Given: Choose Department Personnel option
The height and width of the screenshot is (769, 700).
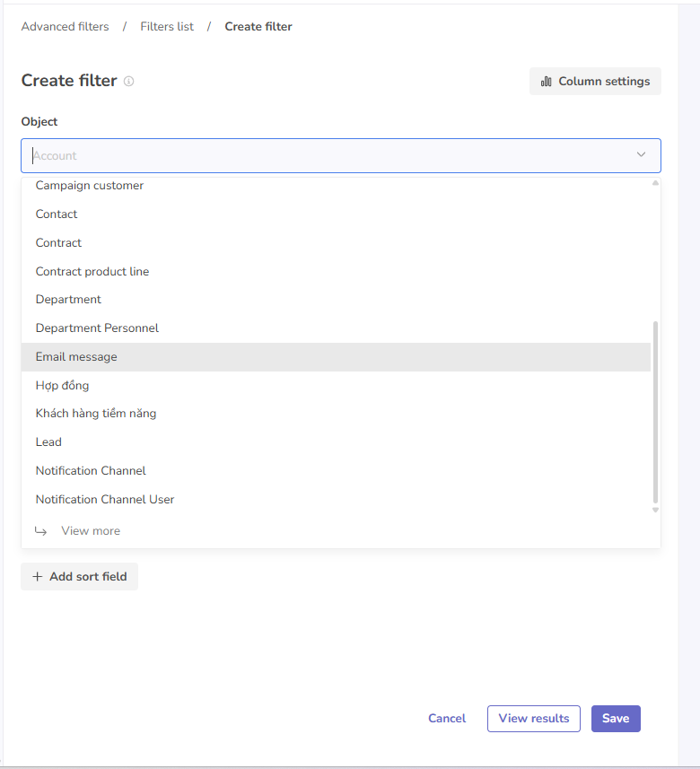Looking at the screenshot, I should tap(336, 328).
